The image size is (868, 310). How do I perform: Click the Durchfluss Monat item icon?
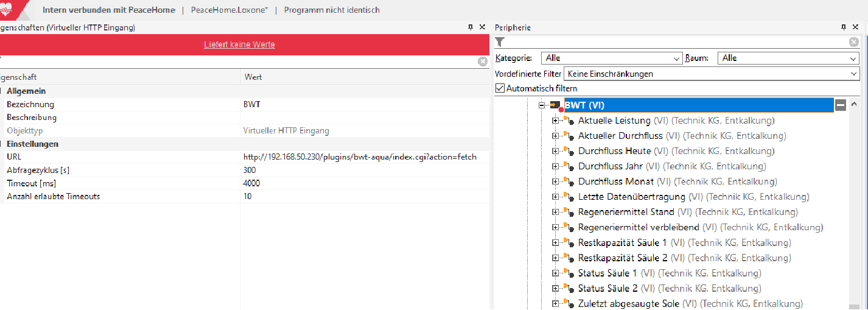tap(569, 181)
